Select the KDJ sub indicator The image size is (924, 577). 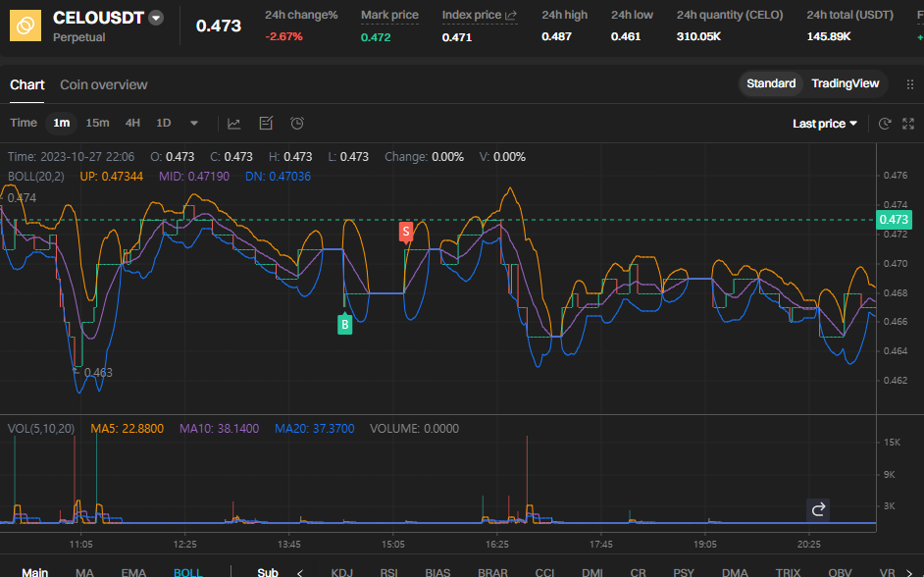coord(341,572)
